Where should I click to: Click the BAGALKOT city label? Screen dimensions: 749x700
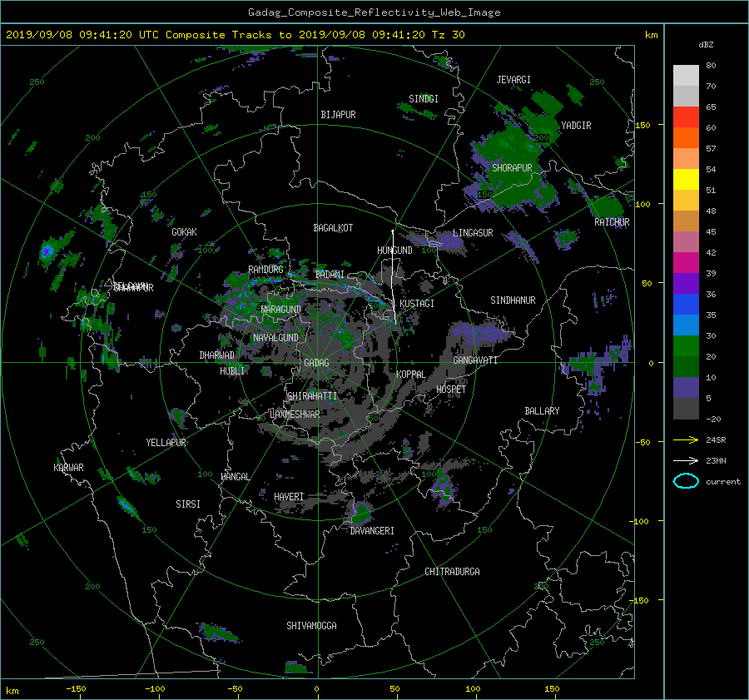[333, 228]
